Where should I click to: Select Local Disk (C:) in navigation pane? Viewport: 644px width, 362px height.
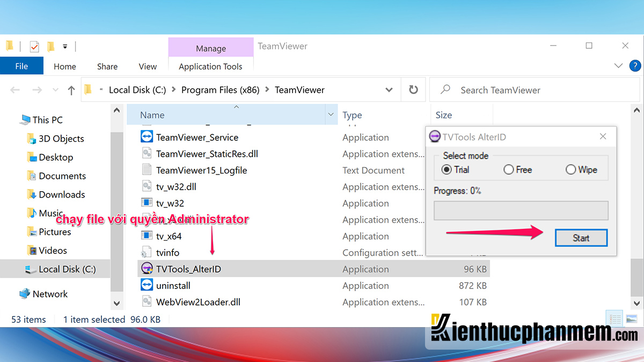point(67,269)
